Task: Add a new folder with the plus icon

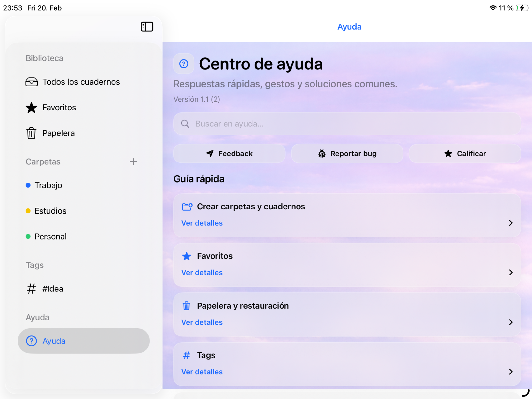Action: [133, 162]
